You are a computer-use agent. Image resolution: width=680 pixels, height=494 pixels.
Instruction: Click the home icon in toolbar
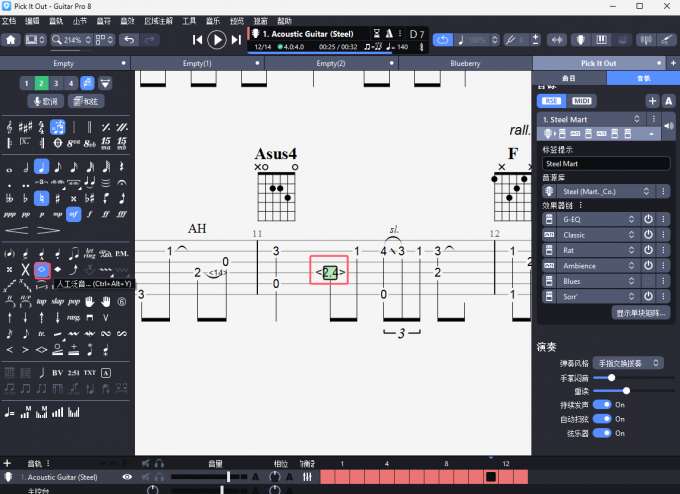tap(11, 40)
